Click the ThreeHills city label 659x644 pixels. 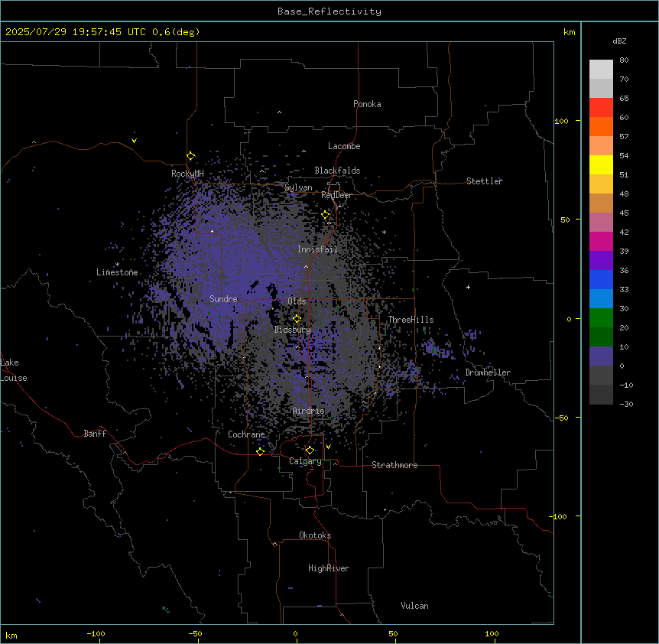coord(411,320)
